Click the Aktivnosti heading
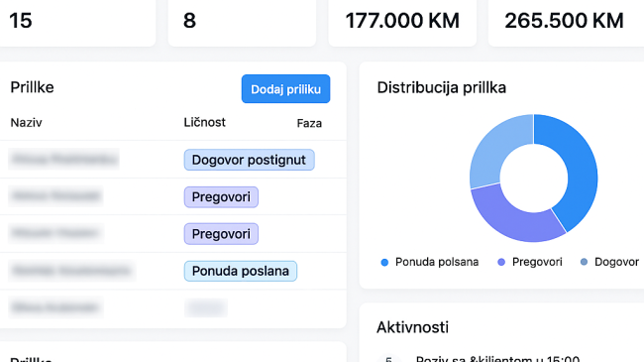Screen dimensions: 644x362 412,327
